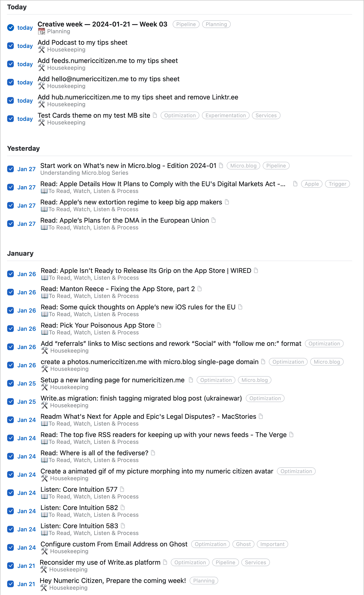
Task: Toggle checkbox for Add feeds.numericcitizen.me task
Action: pyautogui.click(x=11, y=64)
